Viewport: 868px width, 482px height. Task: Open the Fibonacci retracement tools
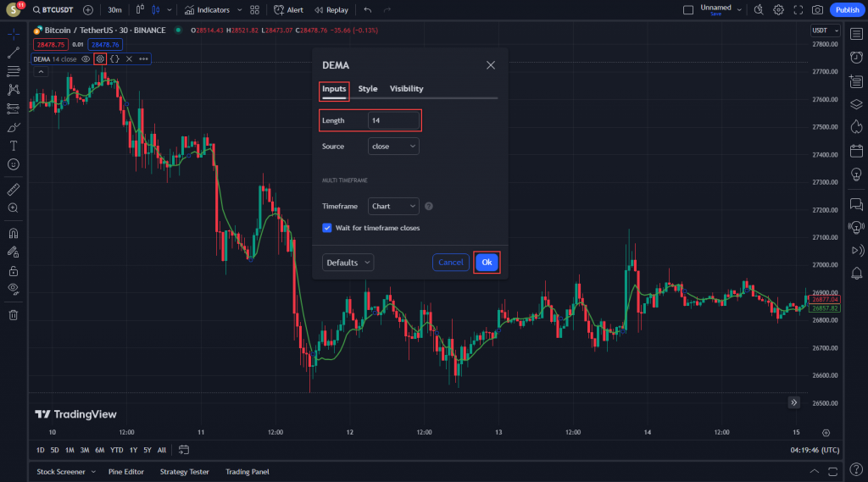14,71
